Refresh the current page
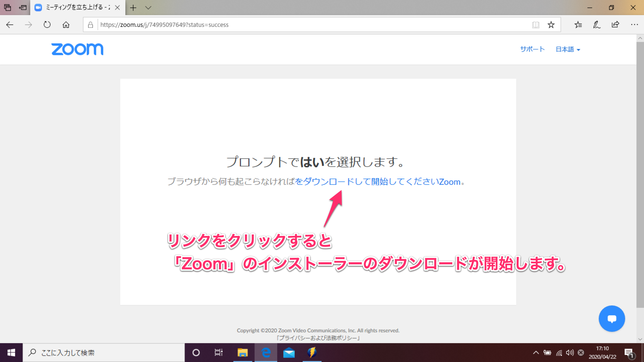Image resolution: width=644 pixels, height=362 pixels. click(x=47, y=25)
